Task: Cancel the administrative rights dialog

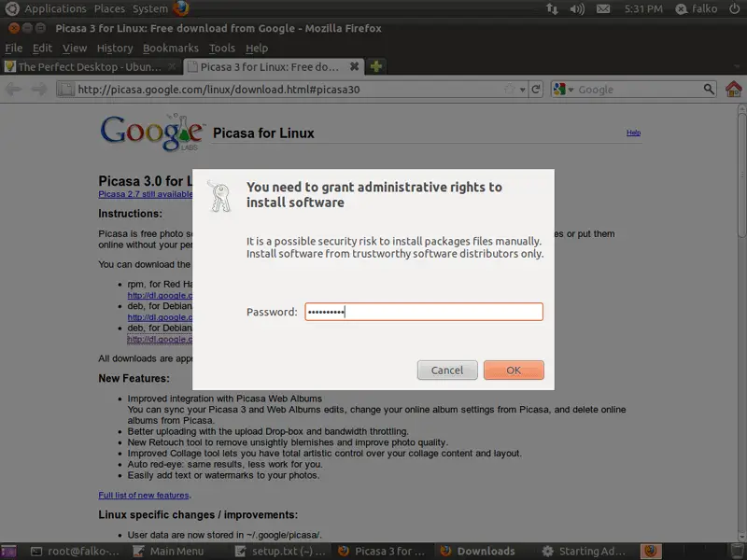Action: (x=447, y=370)
